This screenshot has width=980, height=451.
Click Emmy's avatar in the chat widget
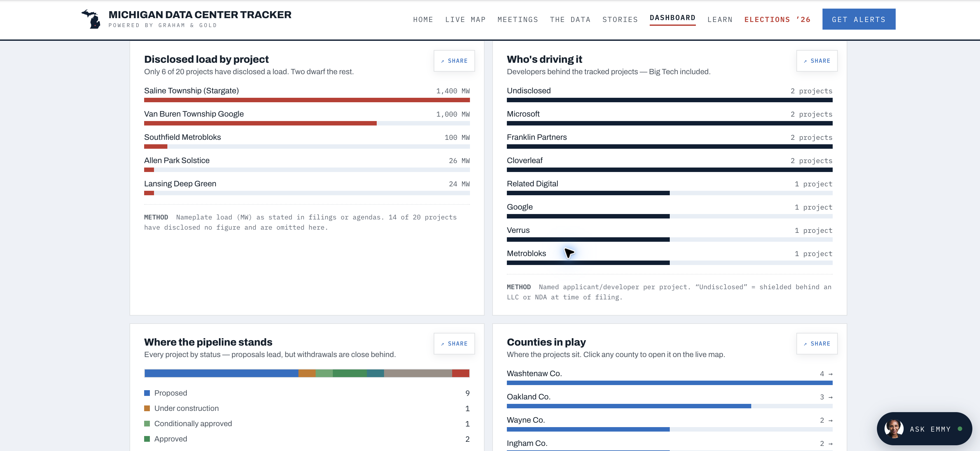tap(894, 429)
